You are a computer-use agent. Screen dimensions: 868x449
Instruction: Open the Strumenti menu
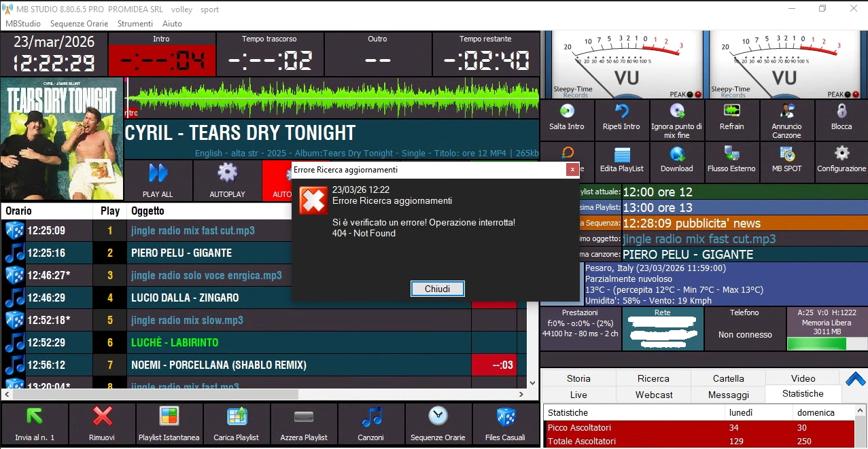[135, 23]
